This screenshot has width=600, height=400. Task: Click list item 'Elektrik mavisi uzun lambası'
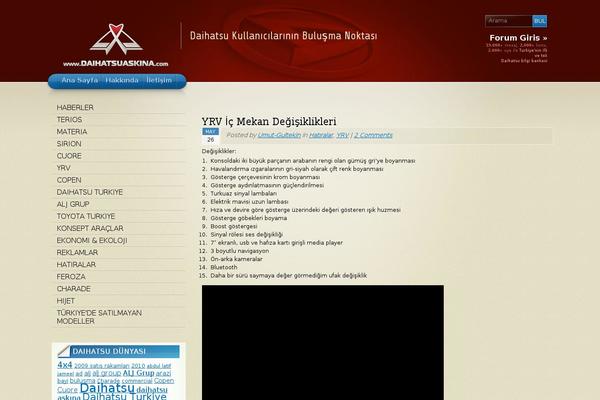point(249,202)
